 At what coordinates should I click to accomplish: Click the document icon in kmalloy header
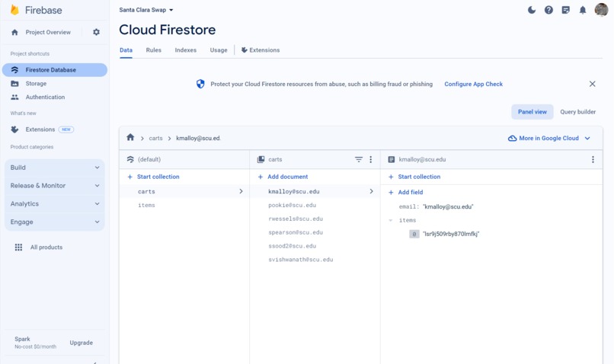point(392,159)
